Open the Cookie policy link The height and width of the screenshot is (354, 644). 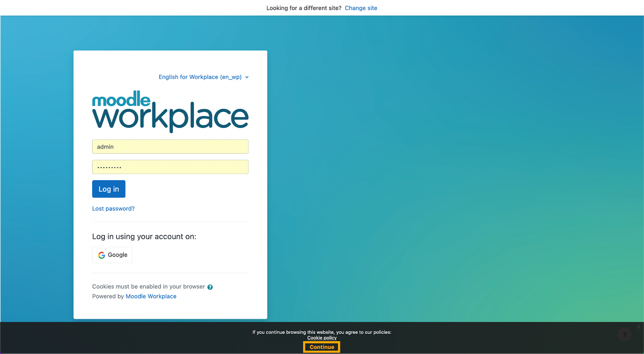point(322,338)
